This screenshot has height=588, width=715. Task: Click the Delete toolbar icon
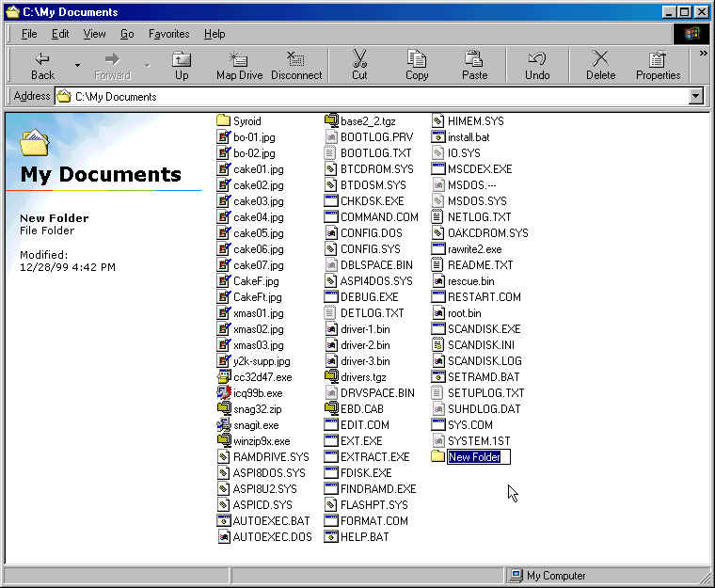coord(600,65)
